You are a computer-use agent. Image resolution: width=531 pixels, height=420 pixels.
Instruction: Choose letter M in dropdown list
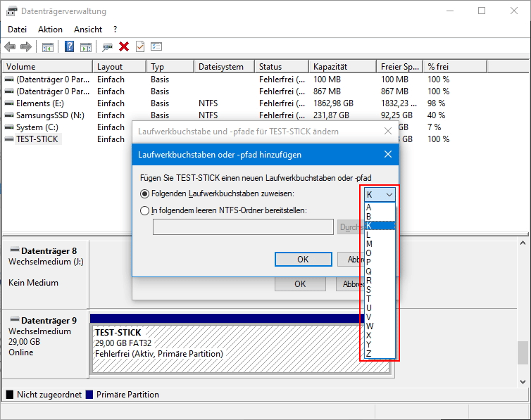(380, 244)
